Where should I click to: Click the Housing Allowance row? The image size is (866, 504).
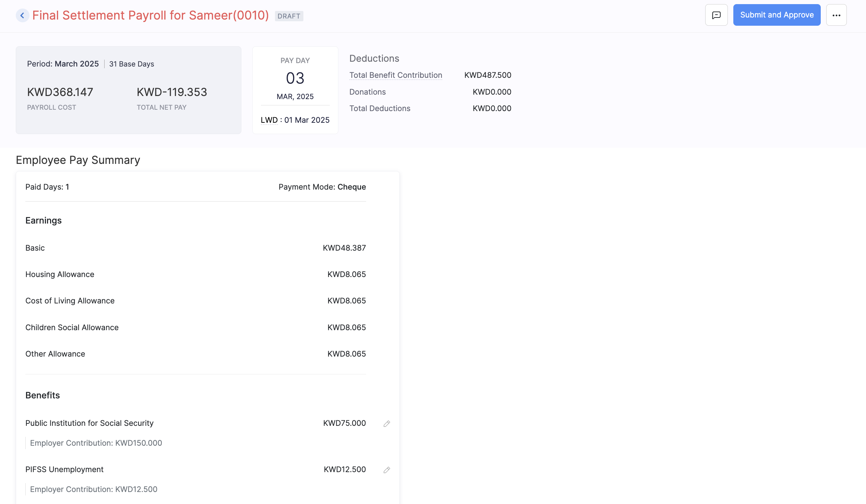pos(60,275)
